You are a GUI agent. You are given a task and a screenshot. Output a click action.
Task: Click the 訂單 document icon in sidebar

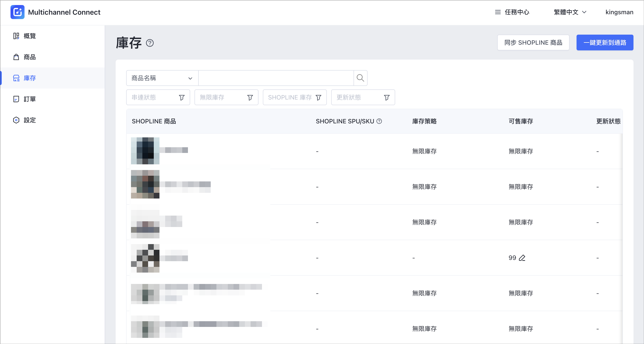point(16,99)
